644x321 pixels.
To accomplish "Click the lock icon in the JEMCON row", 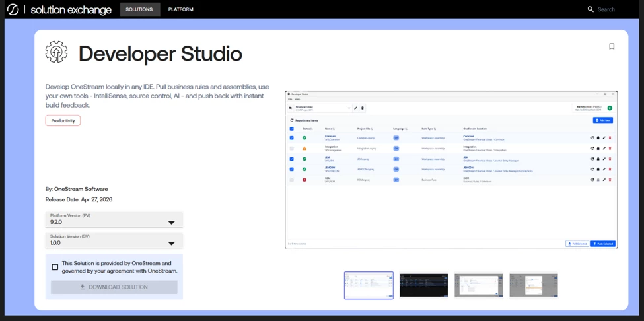I will [598, 169].
